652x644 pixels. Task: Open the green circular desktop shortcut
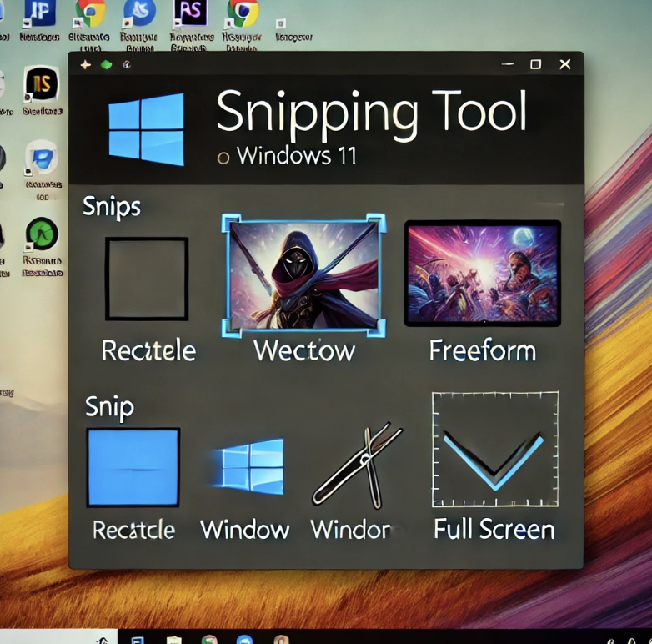pyautogui.click(x=42, y=234)
